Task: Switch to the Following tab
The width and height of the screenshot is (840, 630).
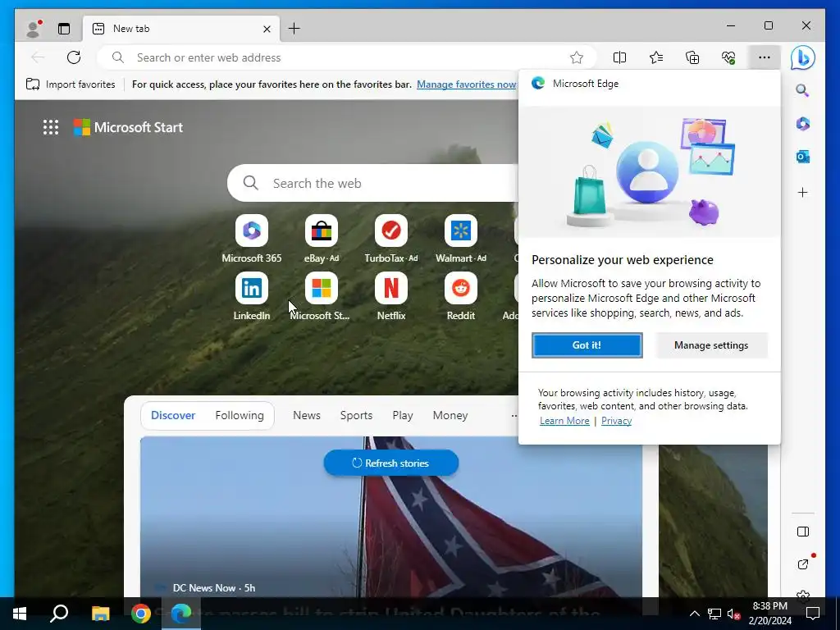Action: pos(240,415)
